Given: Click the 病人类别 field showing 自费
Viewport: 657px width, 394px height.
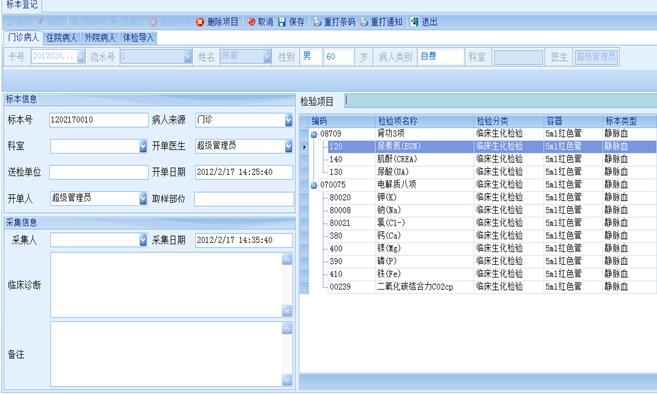Looking at the screenshot, I should tap(440, 57).
